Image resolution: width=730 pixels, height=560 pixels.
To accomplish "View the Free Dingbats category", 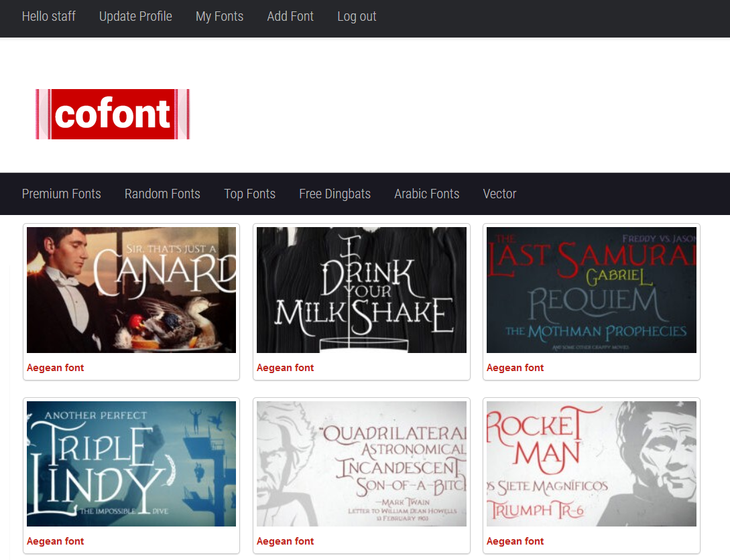I will click(x=334, y=194).
